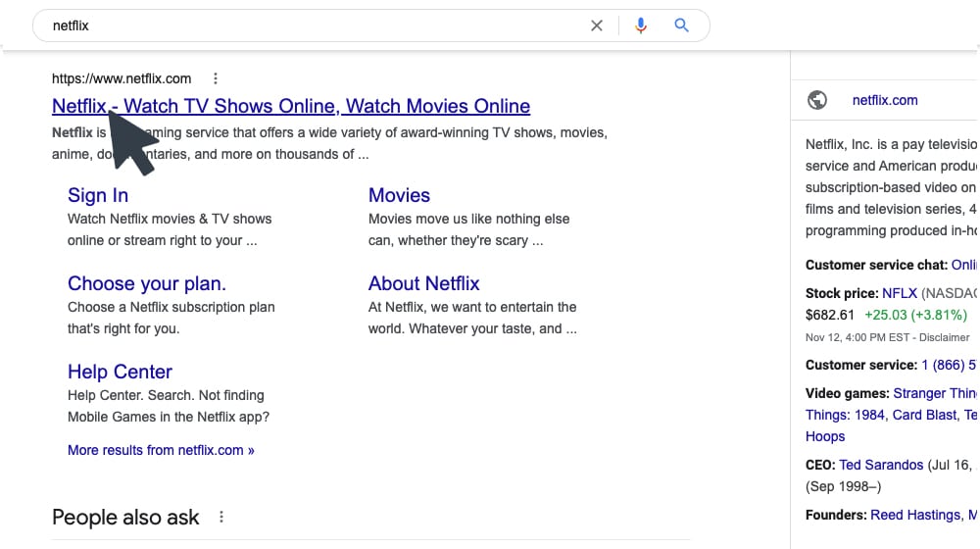
Task: Open Ted Sarandos CEO link
Action: tap(881, 465)
